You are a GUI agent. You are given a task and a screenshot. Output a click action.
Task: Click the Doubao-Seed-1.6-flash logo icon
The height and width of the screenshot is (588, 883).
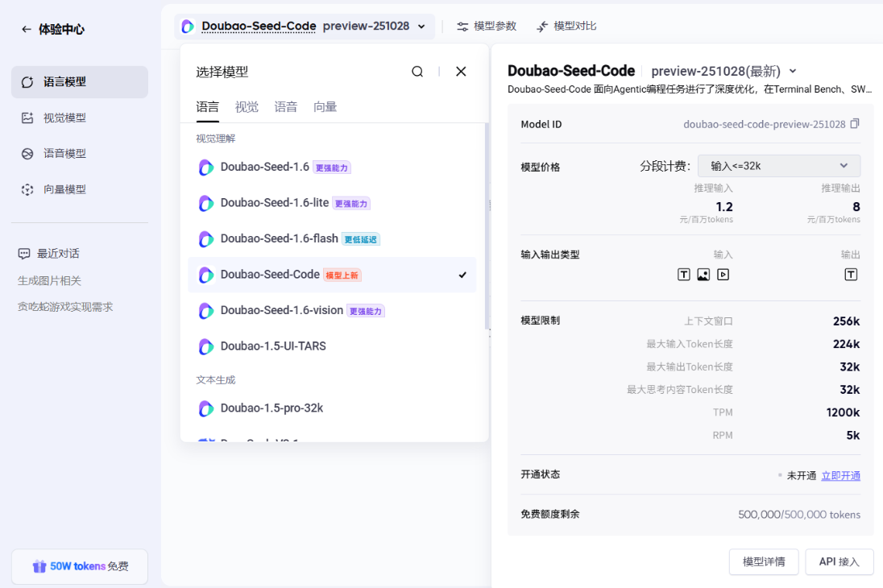tap(206, 239)
